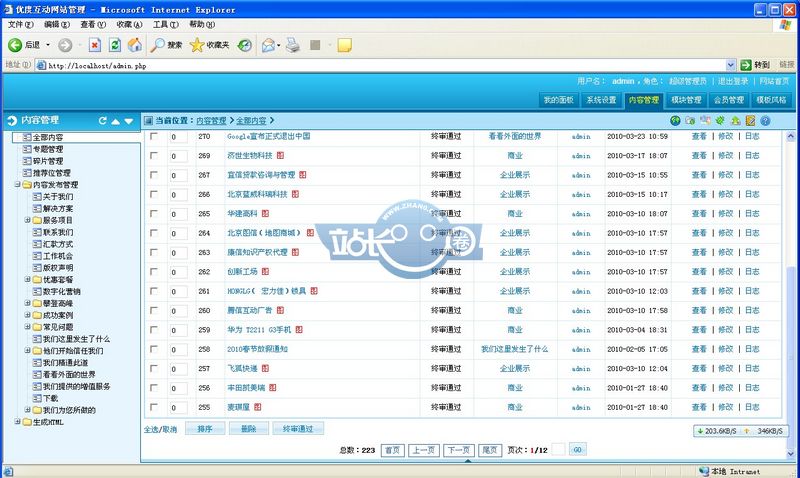Check the box for row 257 飞狐快递
800x478 pixels.
154,368
